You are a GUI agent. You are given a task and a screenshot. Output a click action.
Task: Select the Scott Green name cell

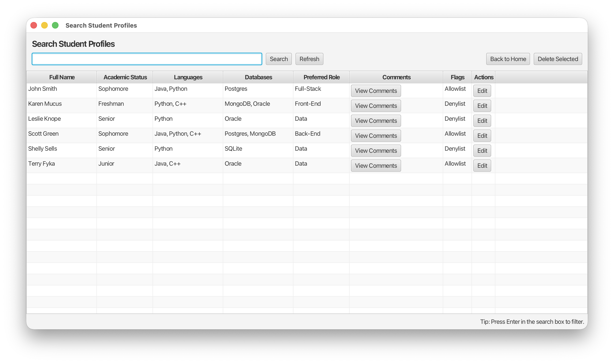(43, 134)
